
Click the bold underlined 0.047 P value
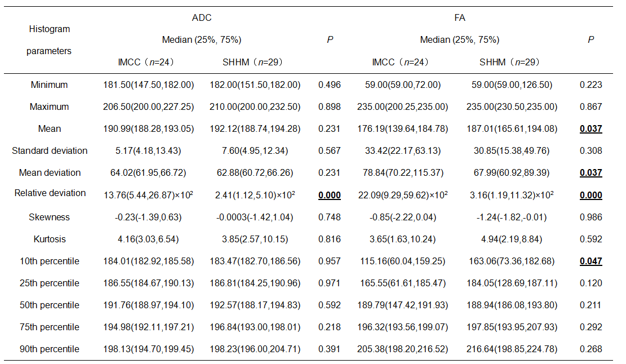click(x=591, y=261)
